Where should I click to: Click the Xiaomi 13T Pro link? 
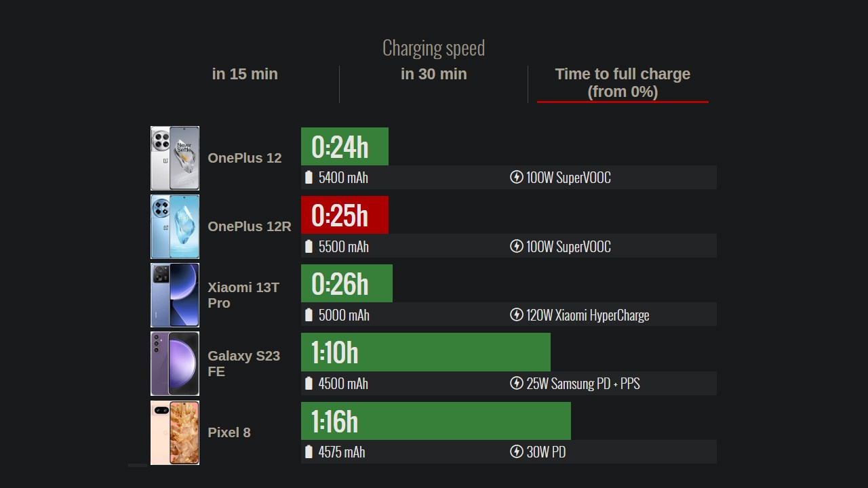243,296
